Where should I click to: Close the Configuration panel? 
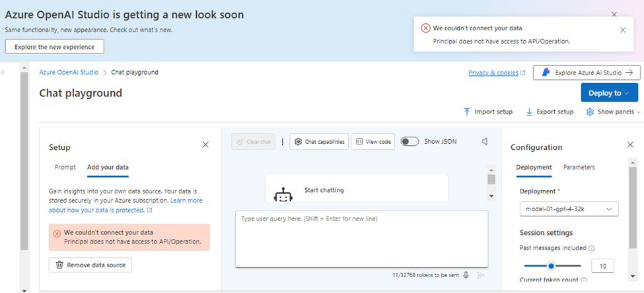(630, 145)
